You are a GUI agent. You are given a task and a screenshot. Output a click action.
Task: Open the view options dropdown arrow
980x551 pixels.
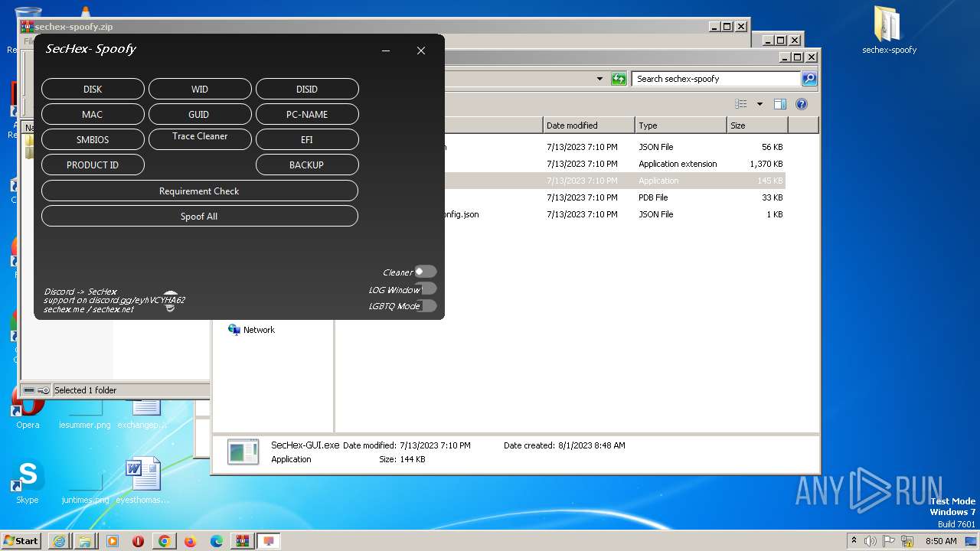click(759, 104)
